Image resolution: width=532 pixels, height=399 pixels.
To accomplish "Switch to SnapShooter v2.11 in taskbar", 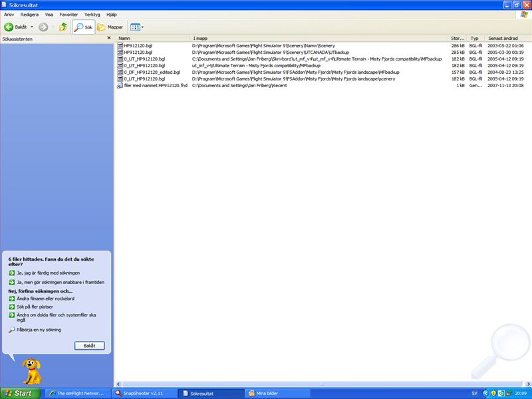I will (x=144, y=394).
